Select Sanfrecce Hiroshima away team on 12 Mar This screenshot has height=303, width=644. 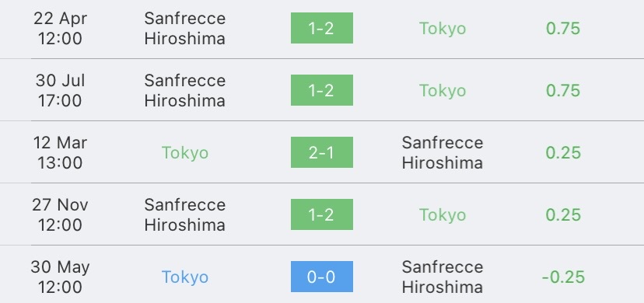click(443, 152)
